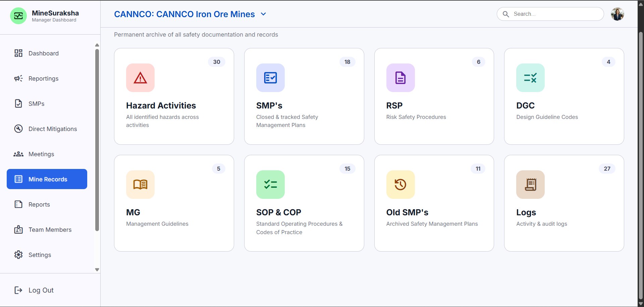Click the SMP's checklist icon
Viewport: 644px width, 307px height.
click(x=270, y=78)
